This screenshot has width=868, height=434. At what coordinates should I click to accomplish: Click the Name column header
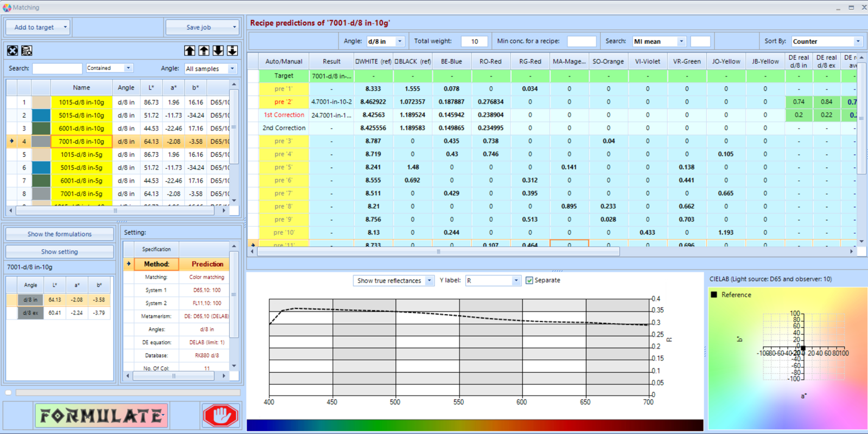pos(81,87)
